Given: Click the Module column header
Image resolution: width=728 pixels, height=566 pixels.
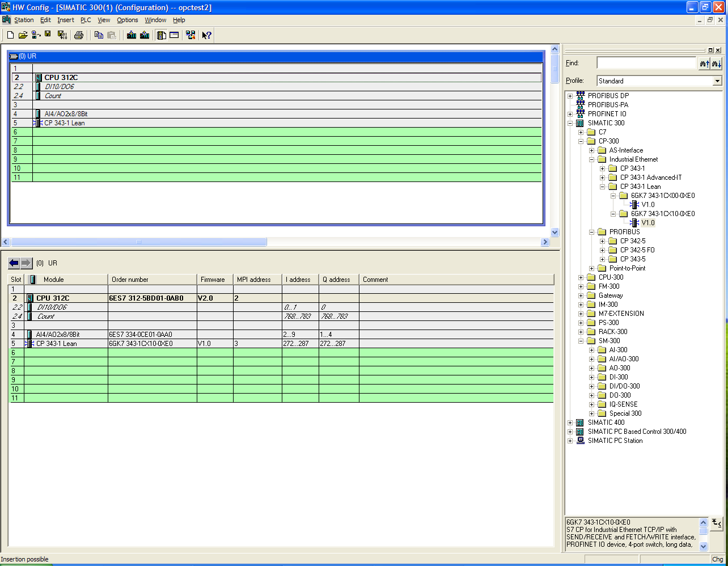Looking at the screenshot, I should (x=54, y=280).
